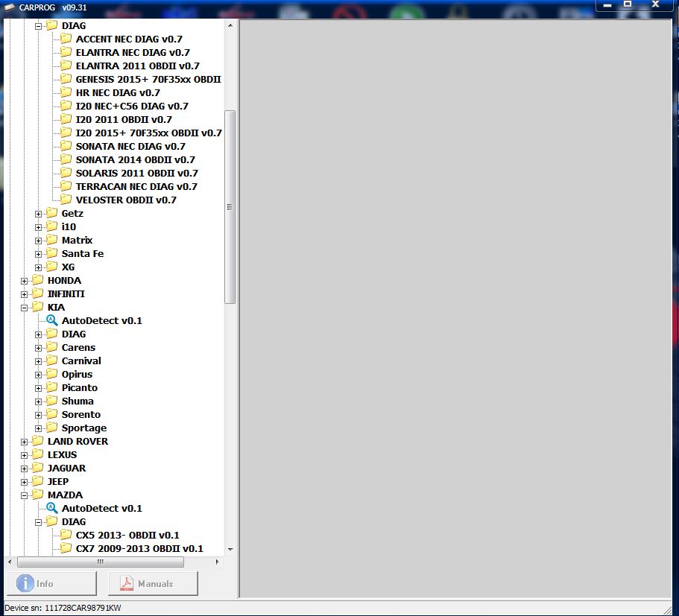
Task: Click folder icon of SONATA NEC DIAG v0.7
Action: [66, 146]
